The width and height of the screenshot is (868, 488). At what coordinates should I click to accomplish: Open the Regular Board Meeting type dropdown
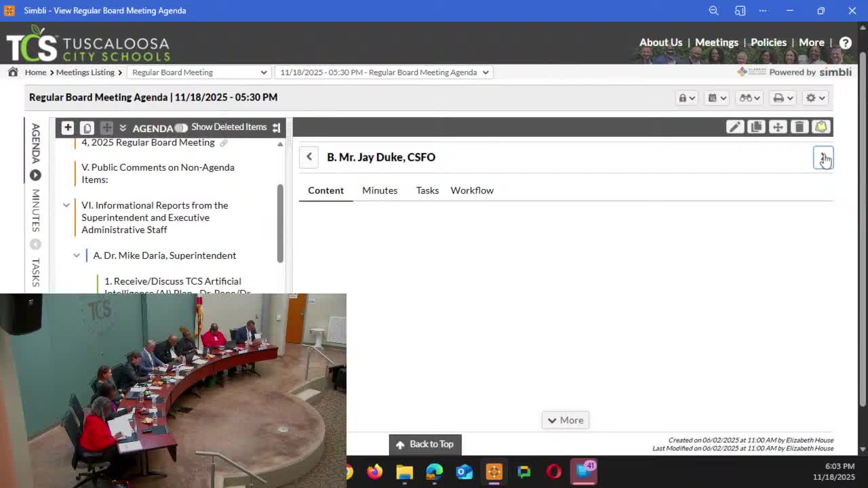(x=199, y=72)
